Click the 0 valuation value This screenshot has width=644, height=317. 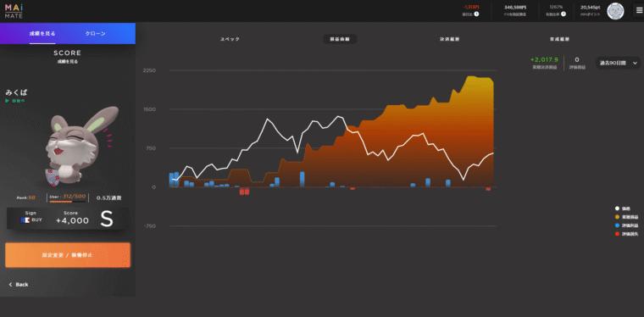[577, 60]
